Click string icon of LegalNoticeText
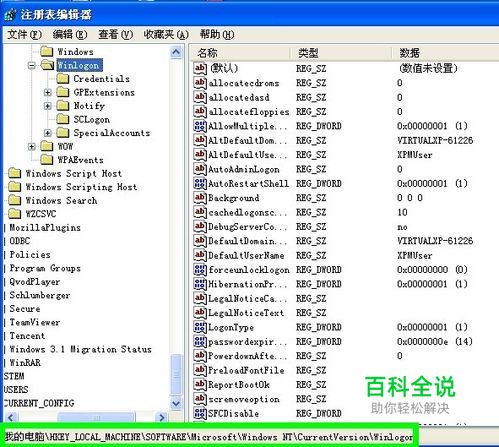 [x=200, y=313]
